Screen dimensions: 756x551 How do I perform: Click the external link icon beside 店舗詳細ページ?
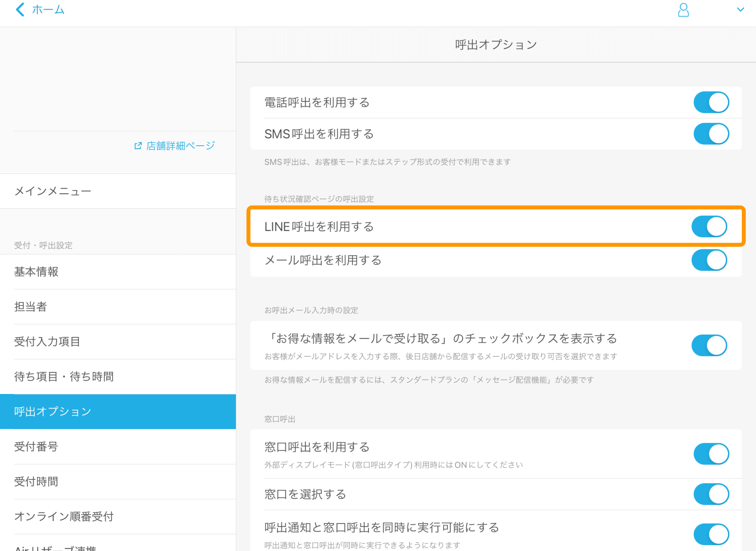(138, 146)
